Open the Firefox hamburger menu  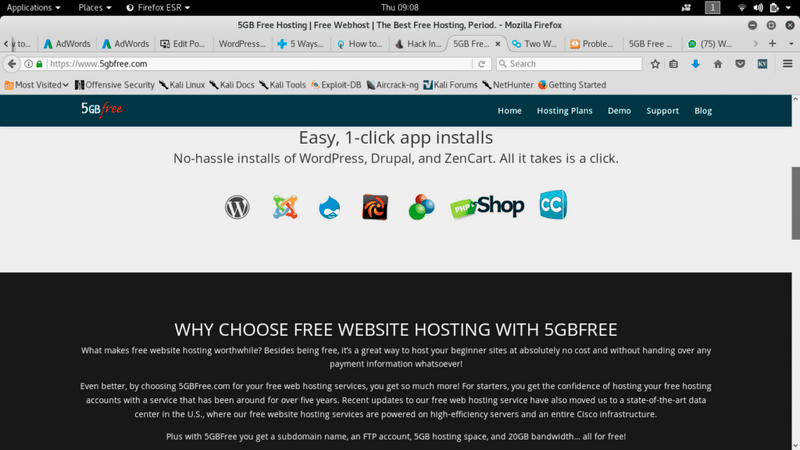(x=787, y=64)
